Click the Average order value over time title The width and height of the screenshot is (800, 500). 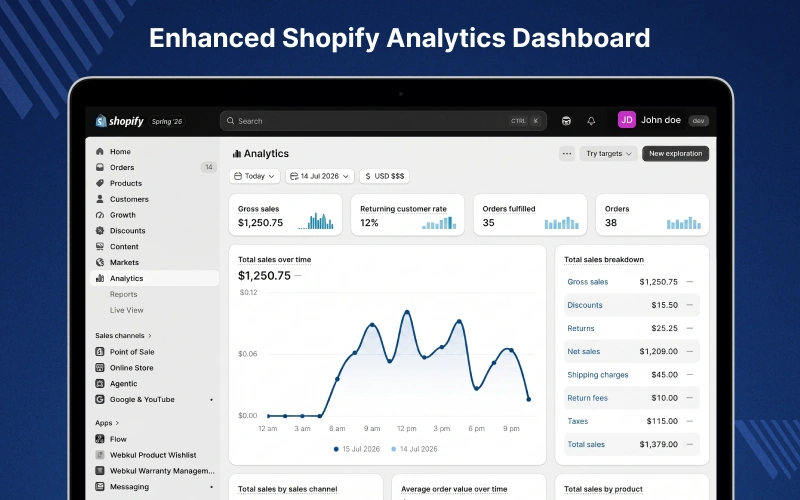(x=454, y=489)
